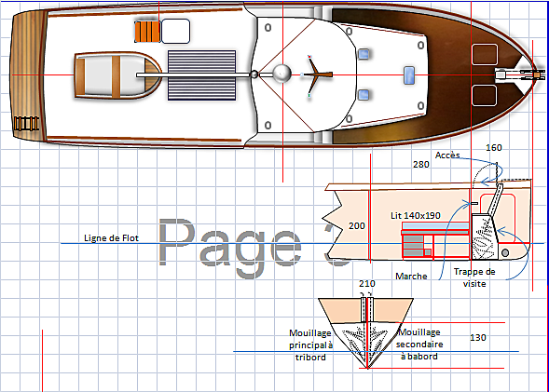Click the 'Mouillage principal à tribord' label
This screenshot has height=392, width=549.
[310, 345]
